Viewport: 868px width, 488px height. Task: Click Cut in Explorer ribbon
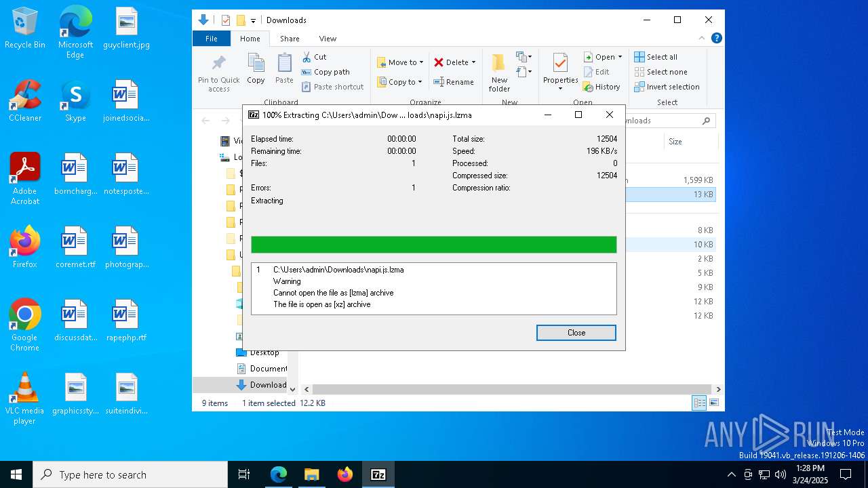pos(314,57)
